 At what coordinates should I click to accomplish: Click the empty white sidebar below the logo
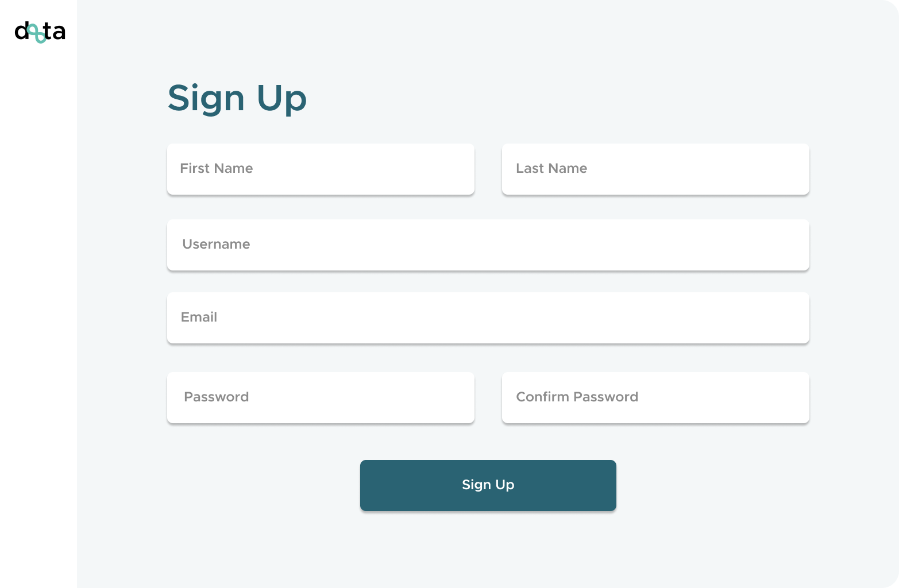click(38, 316)
